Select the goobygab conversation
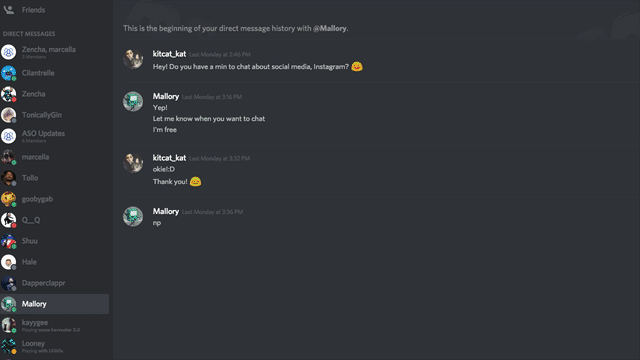The height and width of the screenshot is (360, 640). coord(55,199)
